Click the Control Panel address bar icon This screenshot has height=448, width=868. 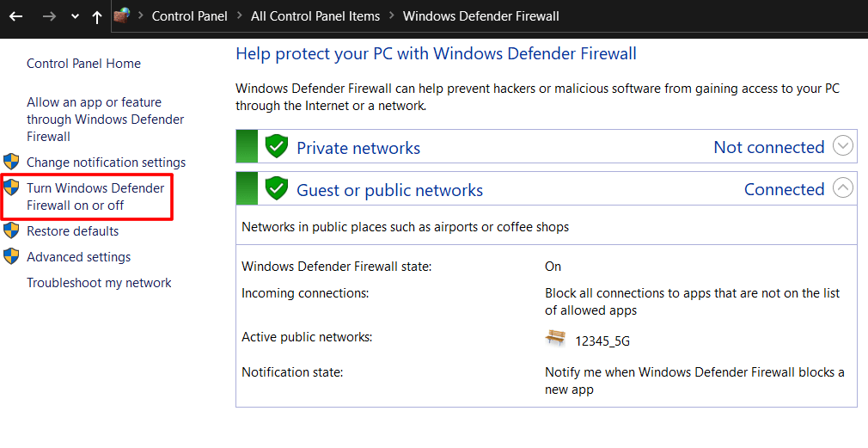tap(122, 15)
